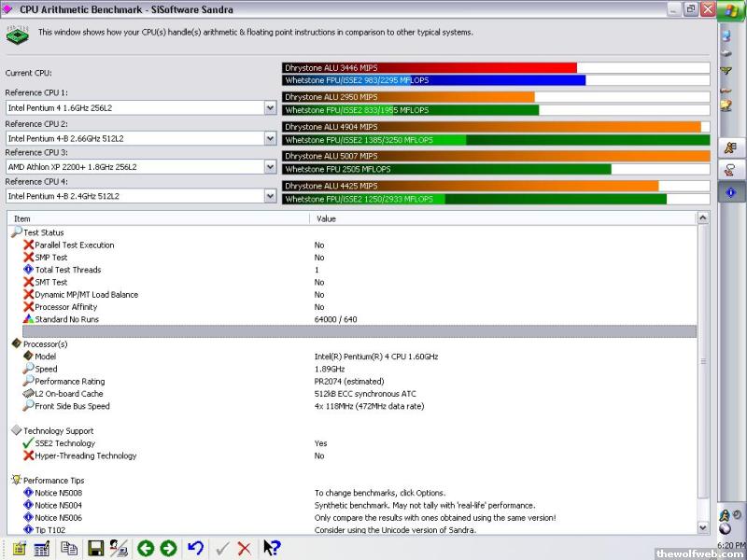This screenshot has height=560, width=747.
Task: Click the green Forward arrow button
Action: 168,549
